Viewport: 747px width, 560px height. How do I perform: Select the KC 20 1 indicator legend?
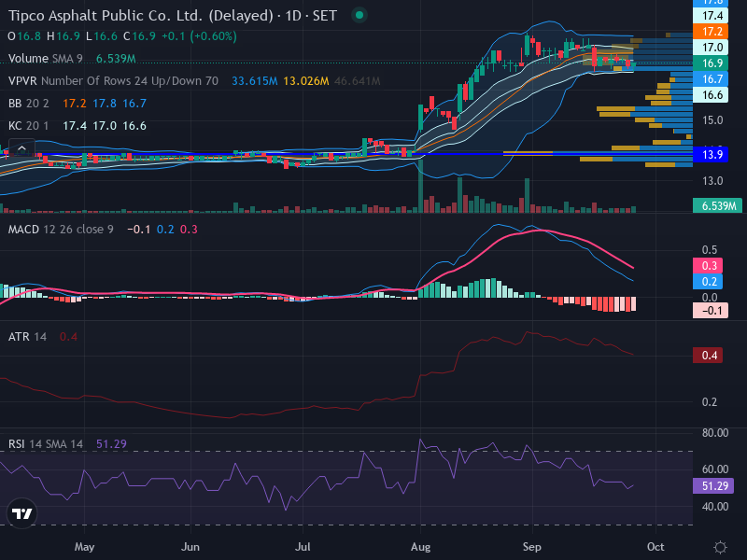pos(29,126)
